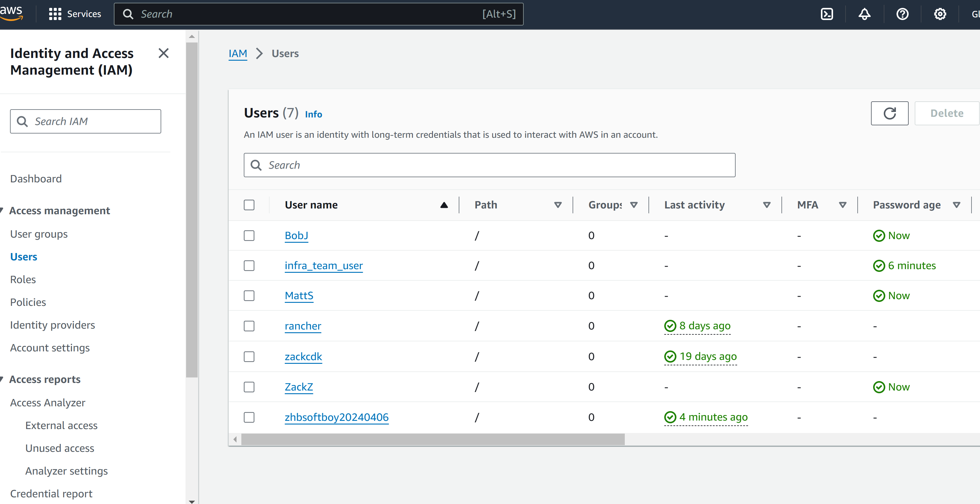Launch CloudShell from top bar

(x=827, y=14)
